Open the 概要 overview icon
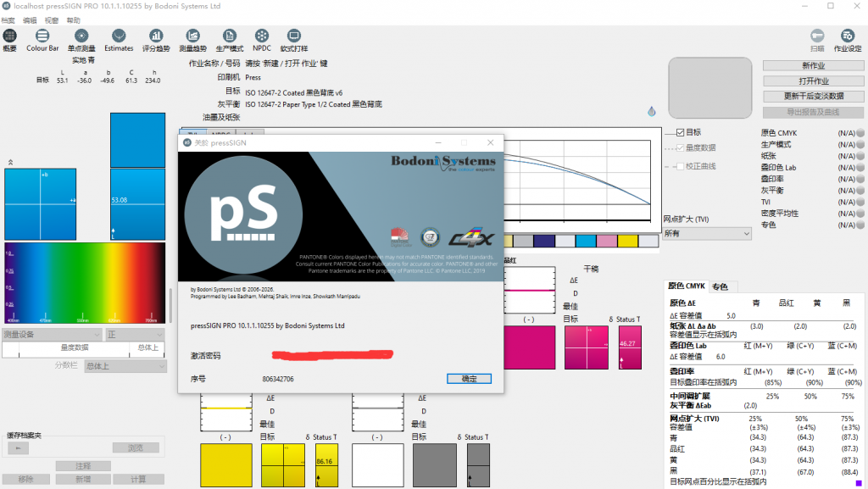 (9, 36)
